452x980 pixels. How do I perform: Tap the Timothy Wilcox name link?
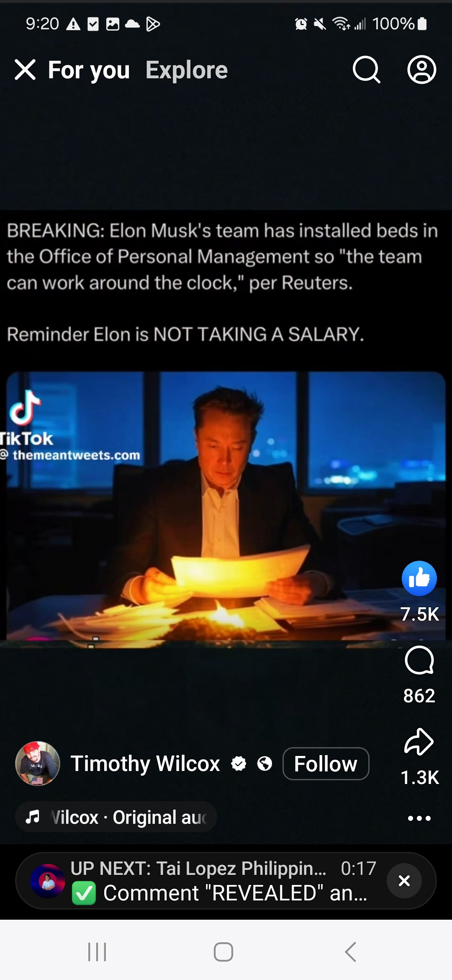click(145, 763)
